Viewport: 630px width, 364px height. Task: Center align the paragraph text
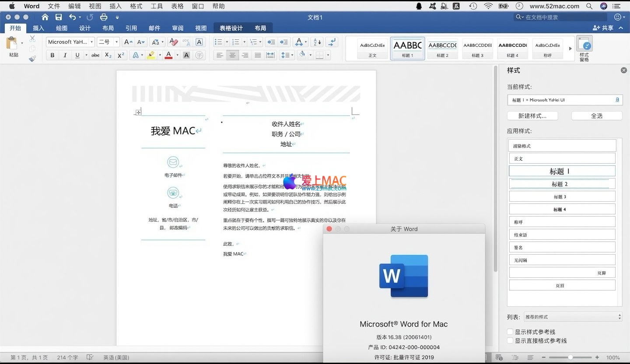232,55
